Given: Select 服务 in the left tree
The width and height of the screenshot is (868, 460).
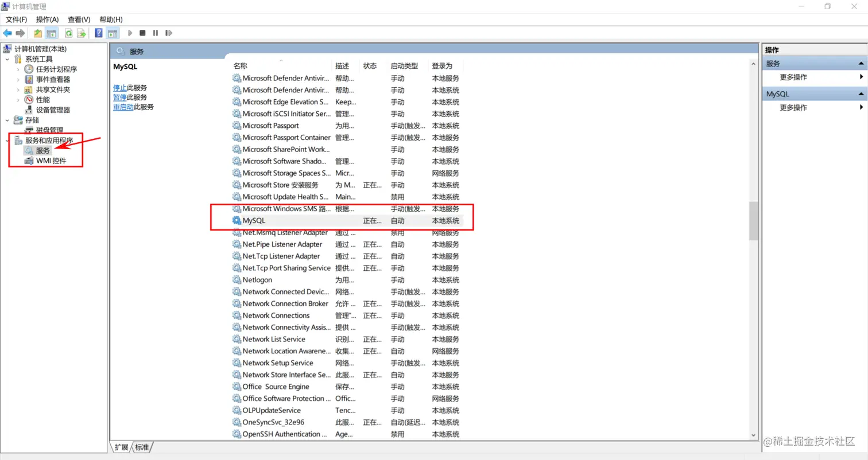Looking at the screenshot, I should pyautogui.click(x=43, y=150).
